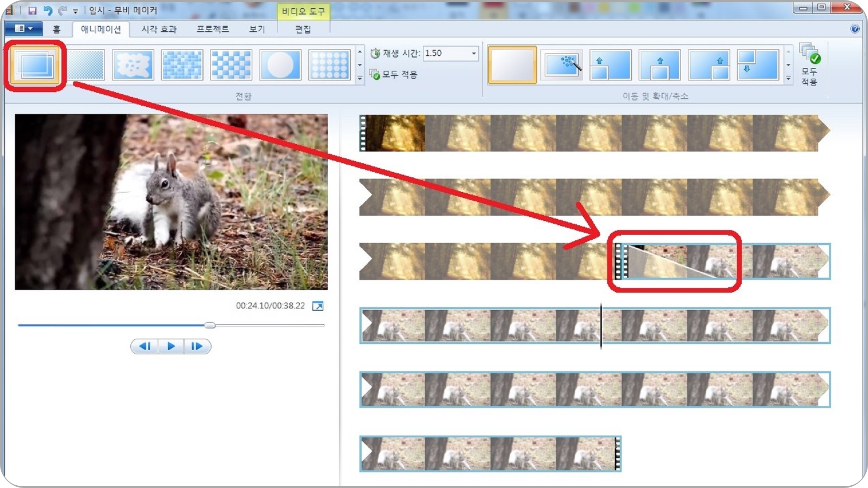Select the crossfade overlapping-rectangles transition

pos(35,65)
